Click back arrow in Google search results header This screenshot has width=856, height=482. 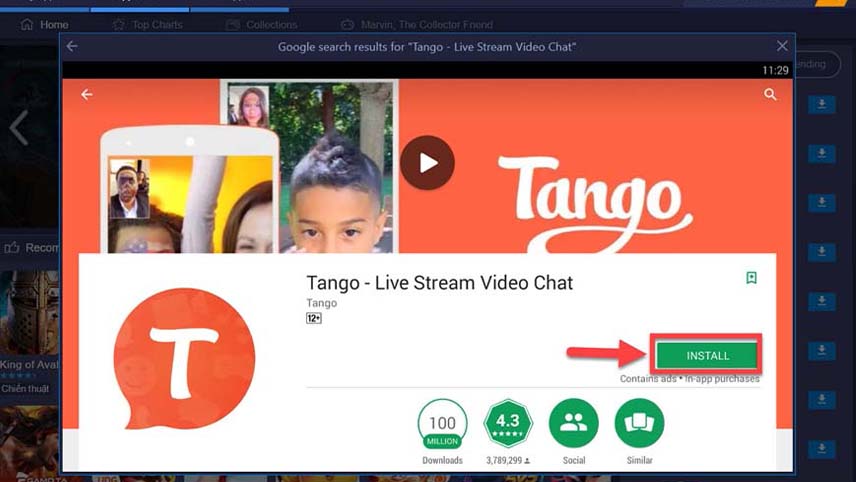pyautogui.click(x=72, y=46)
